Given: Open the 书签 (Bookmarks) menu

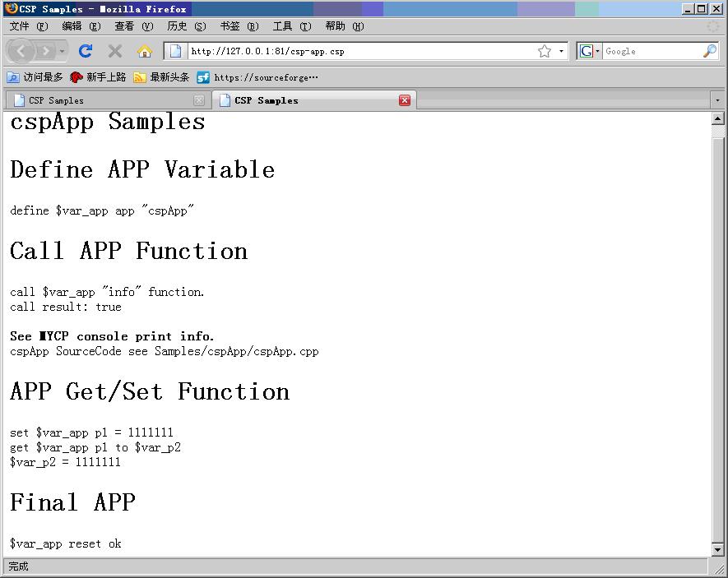Looking at the screenshot, I should tap(239, 26).
